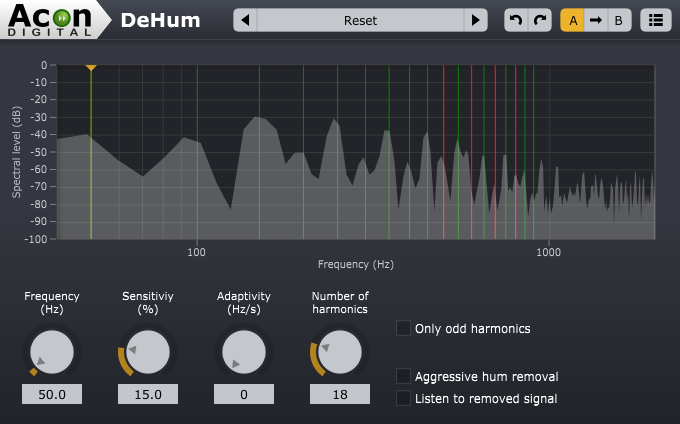680x424 pixels.
Task: Click the Frequency value field 50.0
Action: [52, 394]
